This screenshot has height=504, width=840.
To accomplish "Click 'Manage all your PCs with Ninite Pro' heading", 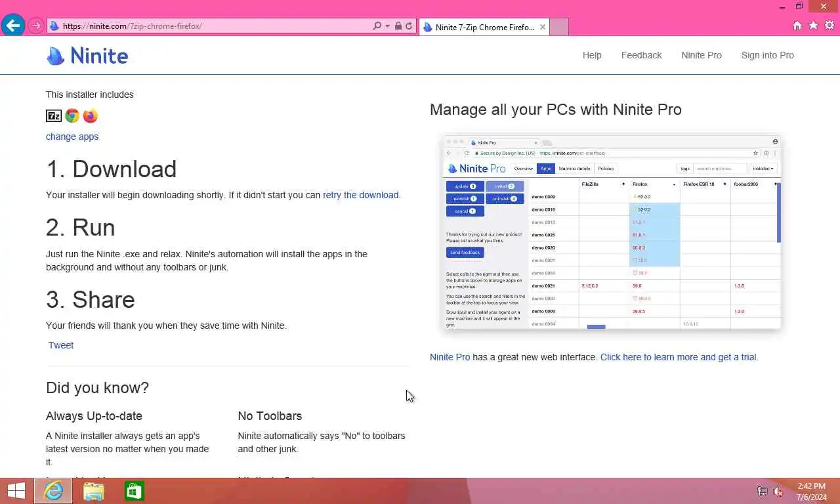I will [555, 110].
